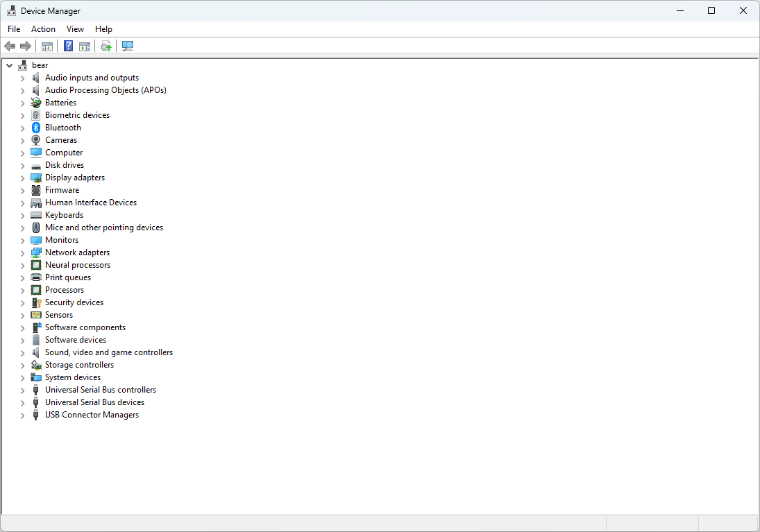Click the Batteries device category icon

(x=35, y=102)
